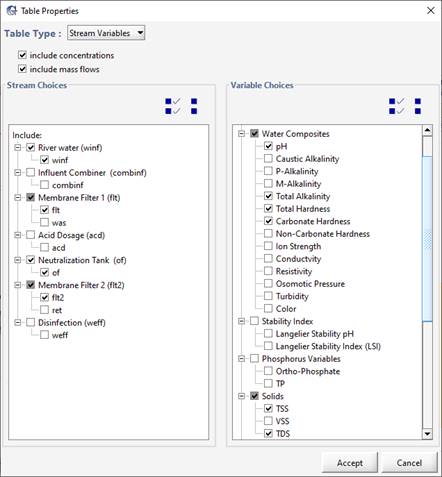Check the combinf stream checkbox

pyautogui.click(x=44, y=185)
